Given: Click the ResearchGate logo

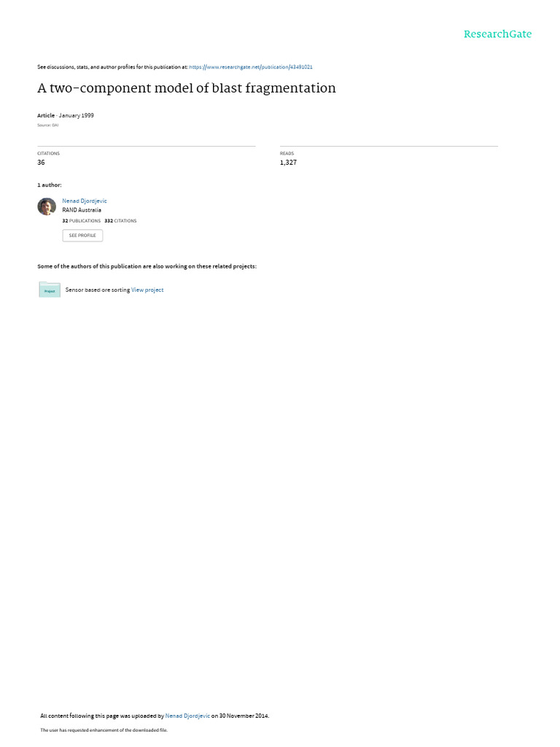Looking at the screenshot, I should (x=497, y=34).
